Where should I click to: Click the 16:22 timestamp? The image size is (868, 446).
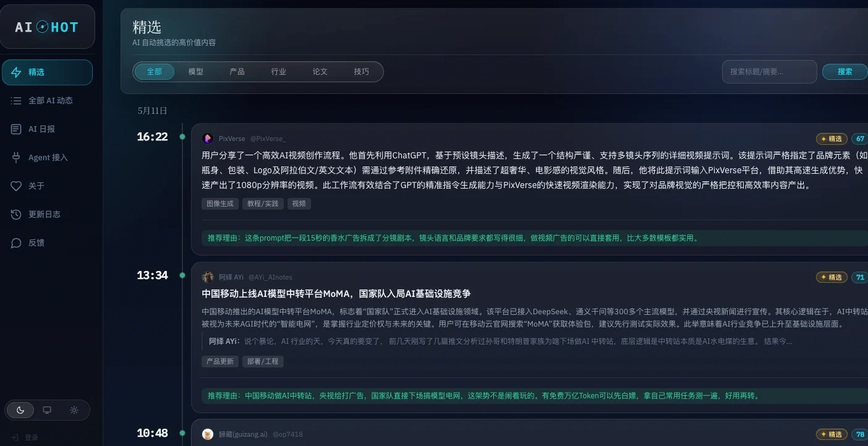tap(152, 137)
